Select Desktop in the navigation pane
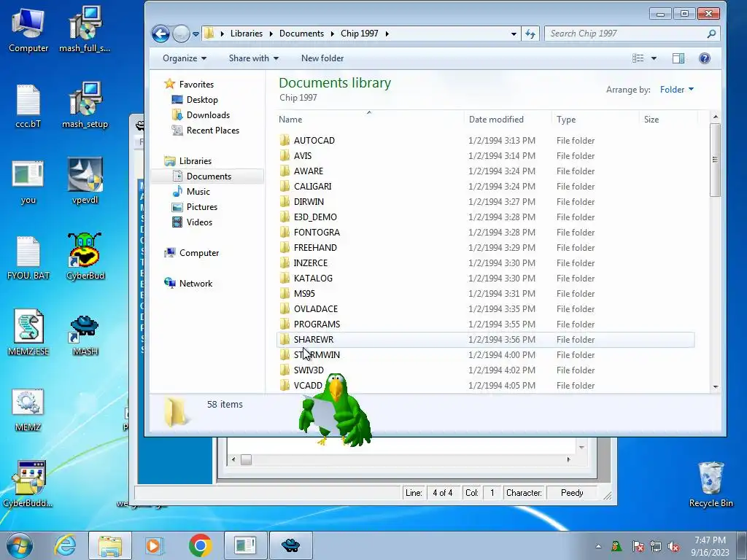747x560 pixels. tap(202, 99)
